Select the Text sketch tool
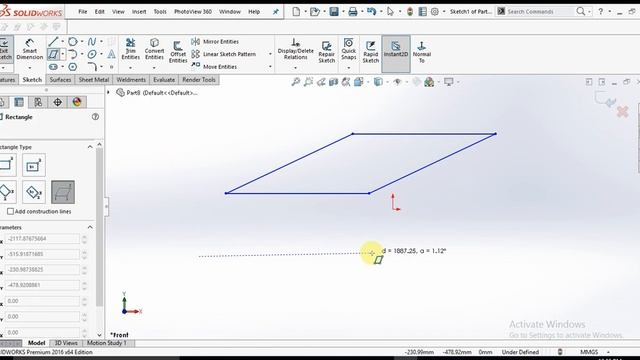The image size is (640, 360). [x=111, y=54]
